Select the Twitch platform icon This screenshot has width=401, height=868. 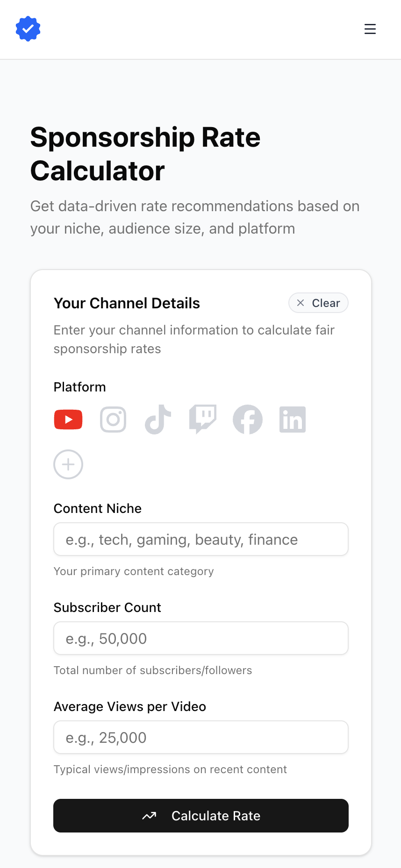(x=203, y=420)
